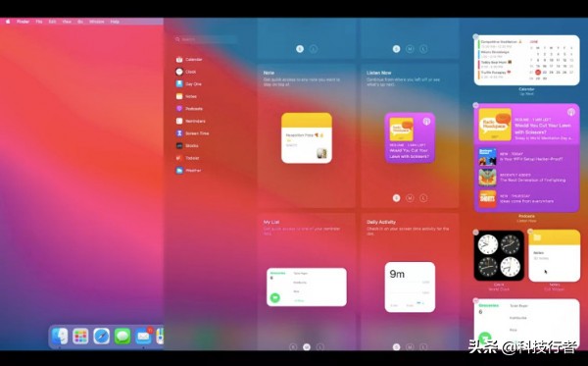Remove the Podcasts Listen Now widget
Screen dimensions: 588x366
point(475,105)
